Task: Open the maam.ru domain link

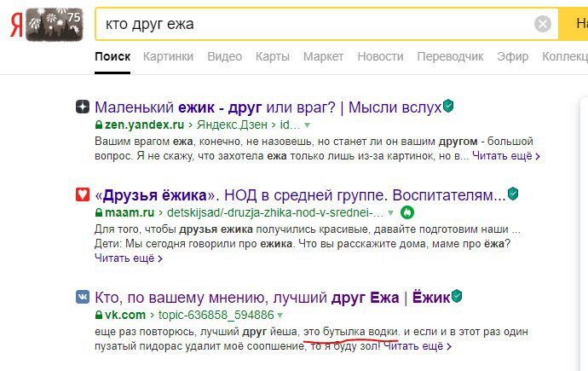Action: [x=130, y=212]
